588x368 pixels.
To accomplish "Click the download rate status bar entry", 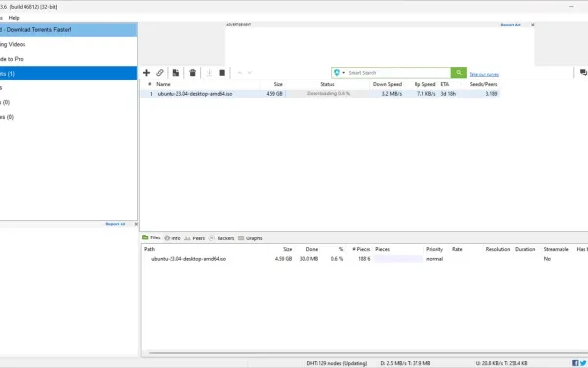I will [x=406, y=363].
